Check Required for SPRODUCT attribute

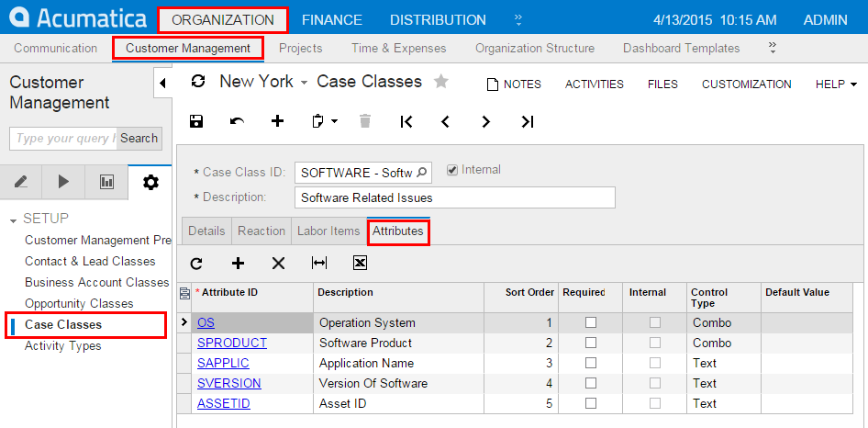591,343
